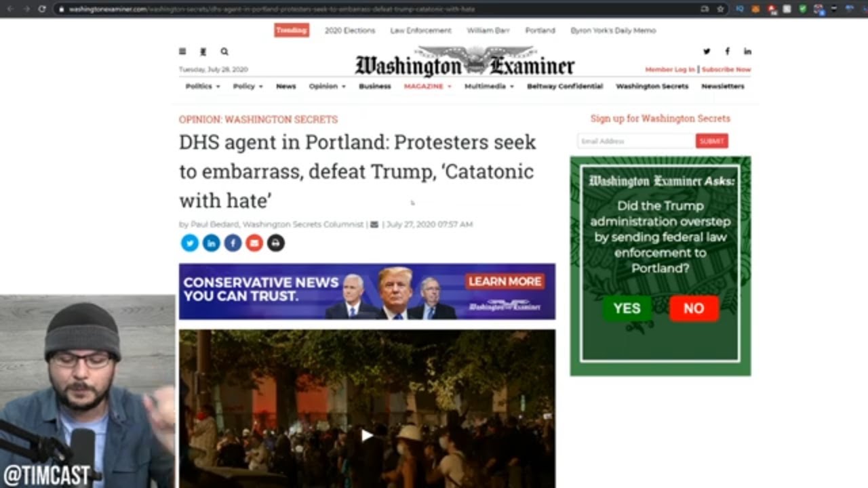This screenshot has width=868, height=488.
Task: Expand the Politics dropdown menu
Action: (x=203, y=86)
